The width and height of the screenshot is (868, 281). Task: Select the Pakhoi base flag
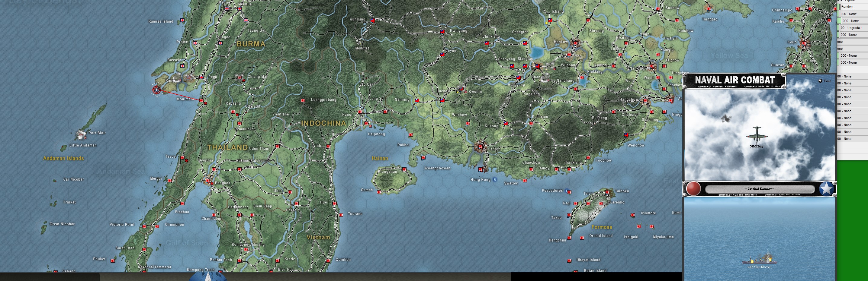(410, 135)
